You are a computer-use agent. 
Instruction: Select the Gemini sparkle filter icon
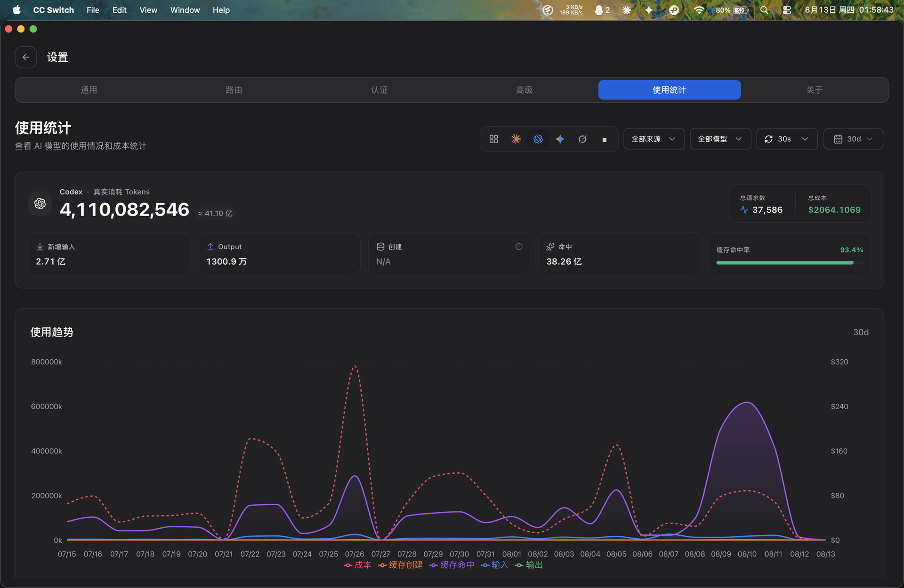[560, 139]
